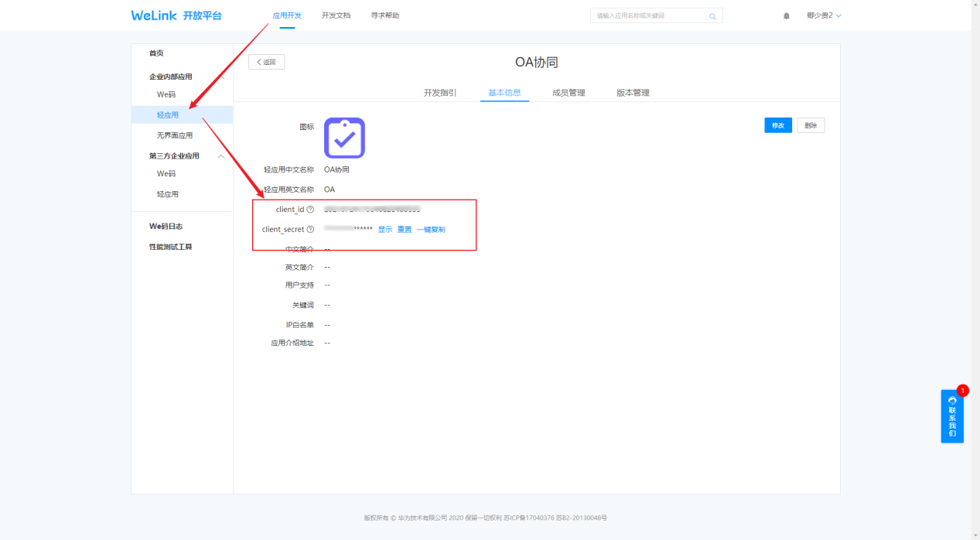Go to 首页 in sidebar
Viewport: 980px width, 540px height.
(156, 53)
